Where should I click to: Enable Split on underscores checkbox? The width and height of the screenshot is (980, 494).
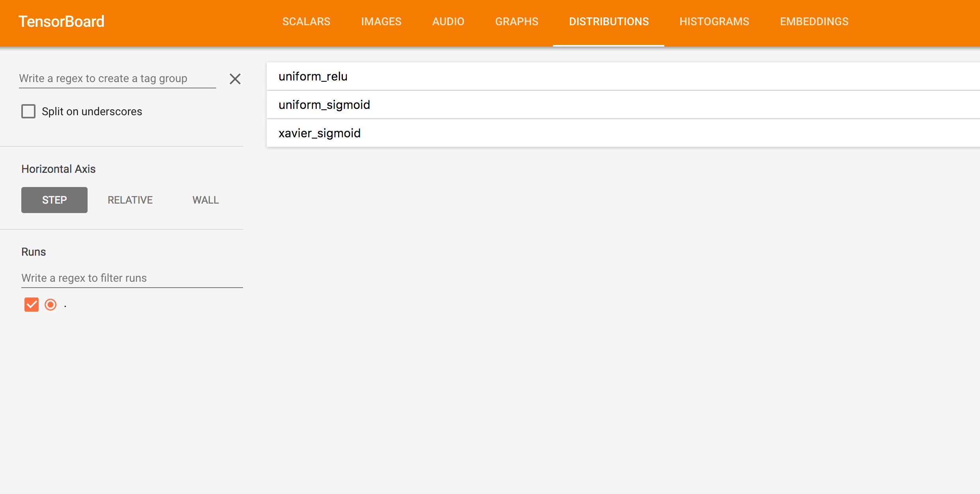pos(28,111)
